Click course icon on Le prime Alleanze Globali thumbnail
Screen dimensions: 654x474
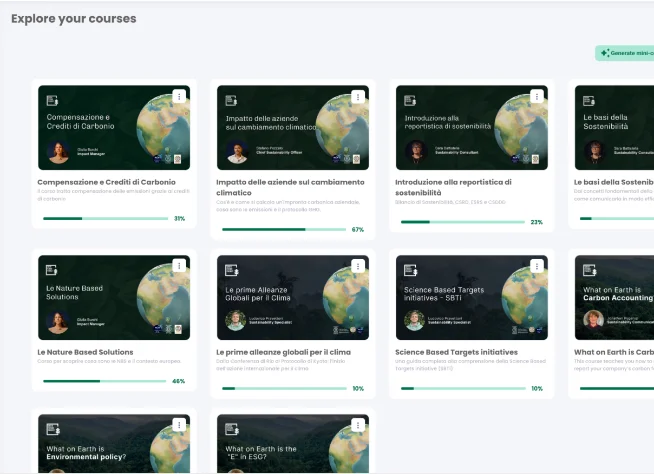[231, 270]
